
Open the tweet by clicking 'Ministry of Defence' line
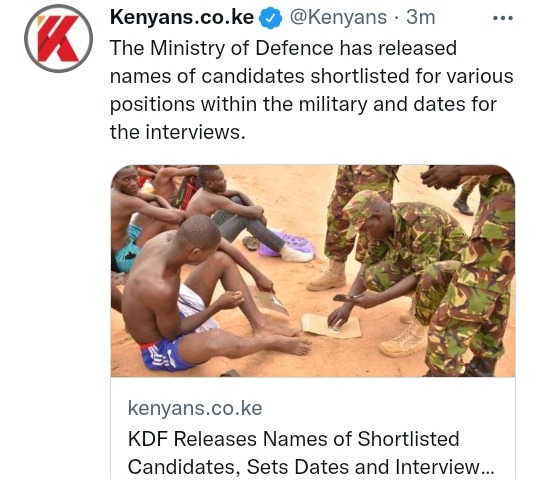tap(283, 48)
